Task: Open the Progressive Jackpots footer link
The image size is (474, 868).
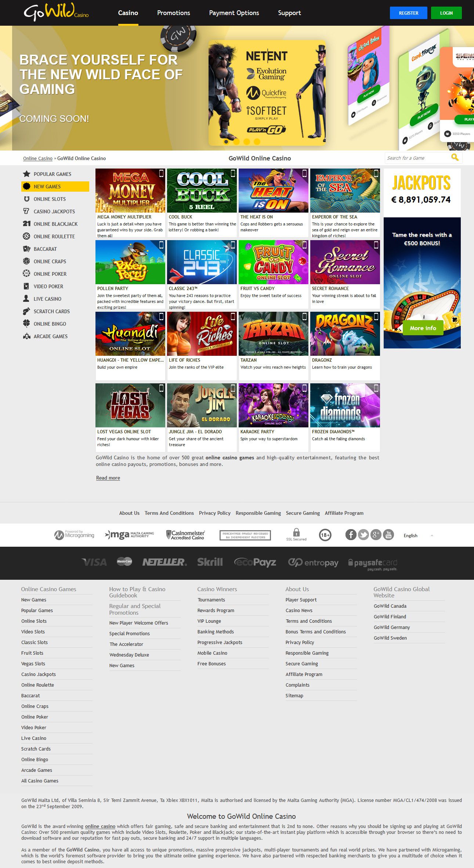Action: pos(220,642)
